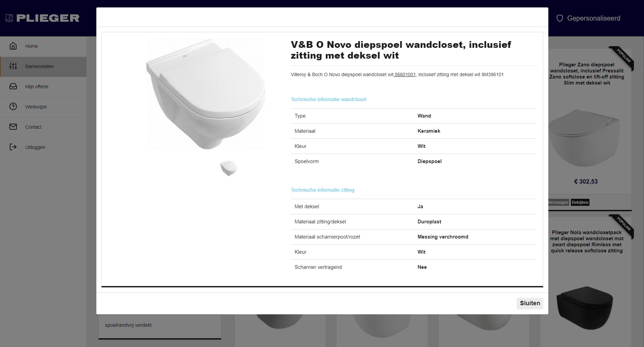Select the spoelrandvrij verdekt option
644x347 pixels.
point(128,325)
